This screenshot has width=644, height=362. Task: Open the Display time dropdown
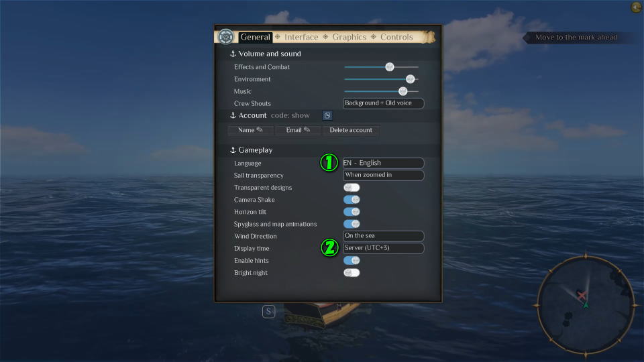pyautogui.click(x=383, y=248)
